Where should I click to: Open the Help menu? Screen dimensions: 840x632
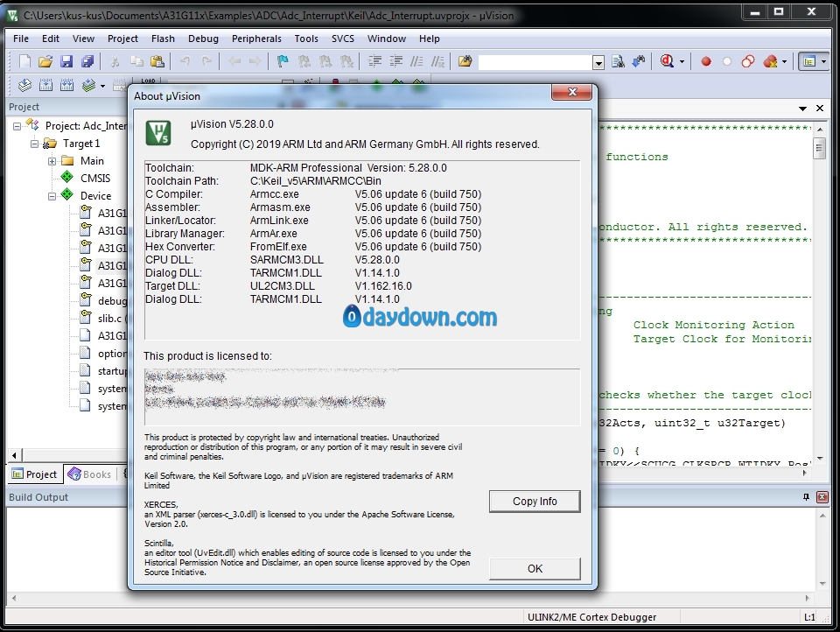click(x=429, y=39)
